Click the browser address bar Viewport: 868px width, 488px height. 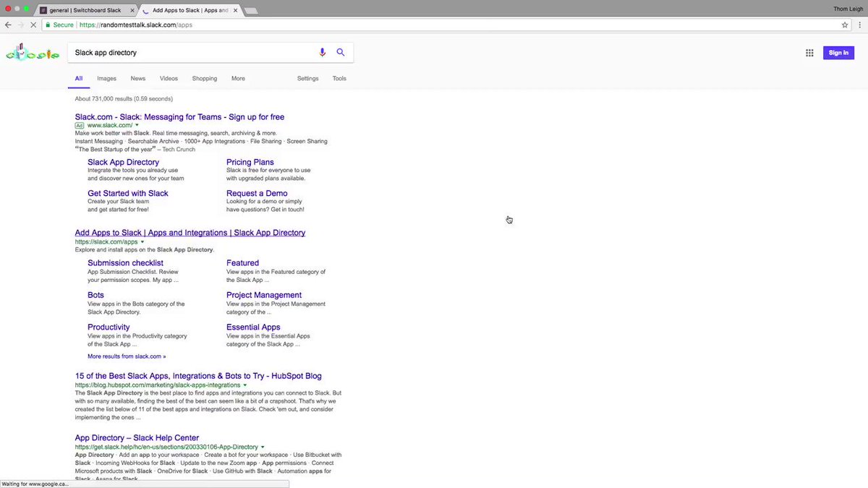[446, 25]
